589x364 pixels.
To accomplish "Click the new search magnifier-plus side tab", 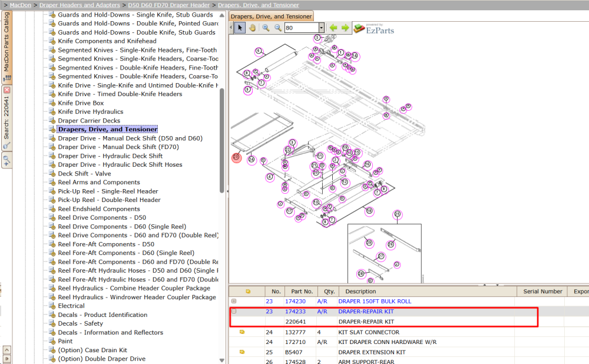I will [6, 161].
